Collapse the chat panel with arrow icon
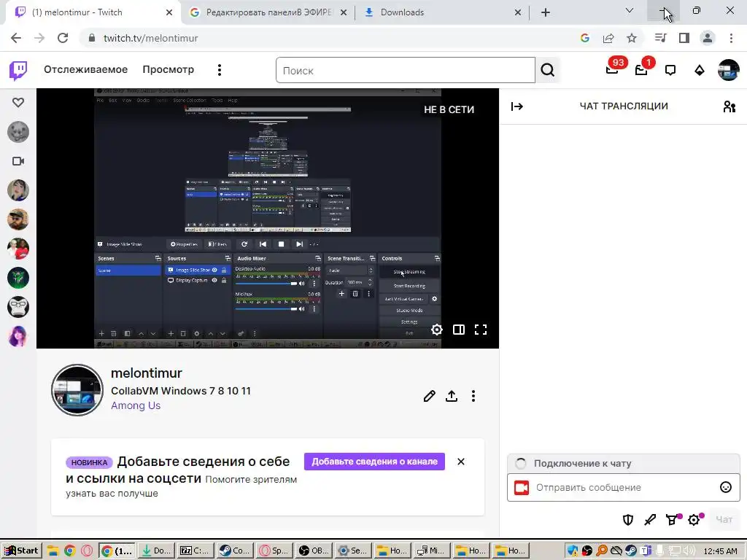The image size is (747, 560). (x=517, y=106)
